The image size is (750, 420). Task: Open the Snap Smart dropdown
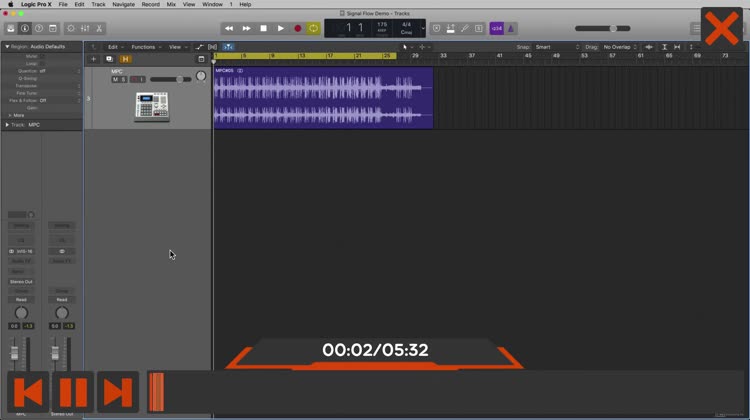(557, 47)
